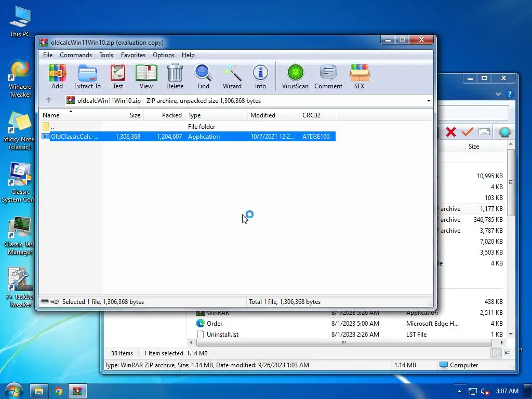The width and height of the screenshot is (532, 399).
Task: Sort by CRC32 column header
Action: point(317,115)
